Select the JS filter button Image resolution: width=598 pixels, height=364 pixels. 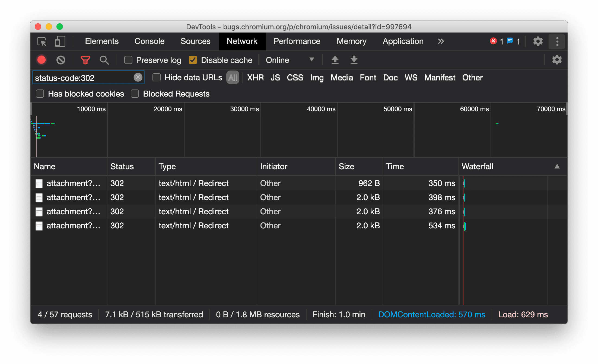[275, 78]
